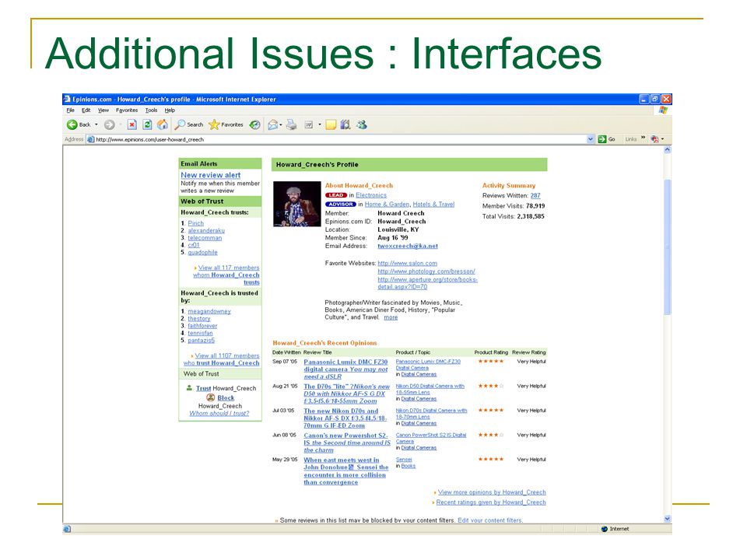Expand the Address bar dropdown arrow

(591, 139)
